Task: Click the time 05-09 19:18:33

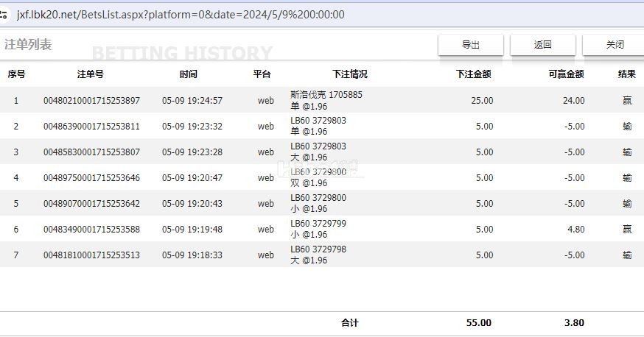Action: coord(192,255)
